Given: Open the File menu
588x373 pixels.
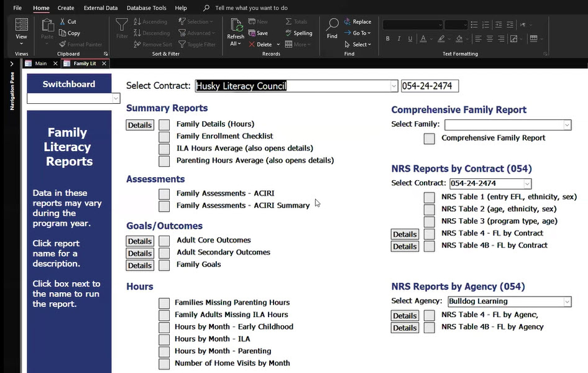Looking at the screenshot, I should [x=17, y=8].
